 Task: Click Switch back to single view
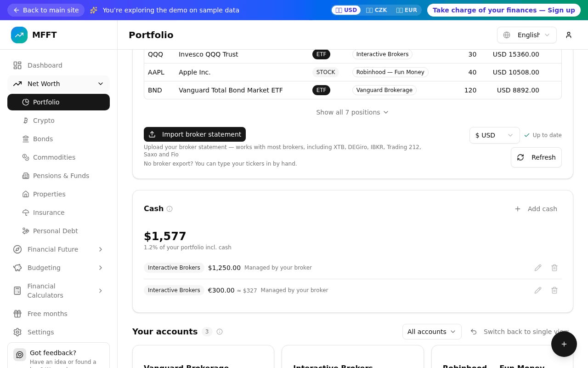pyautogui.click(x=520, y=332)
